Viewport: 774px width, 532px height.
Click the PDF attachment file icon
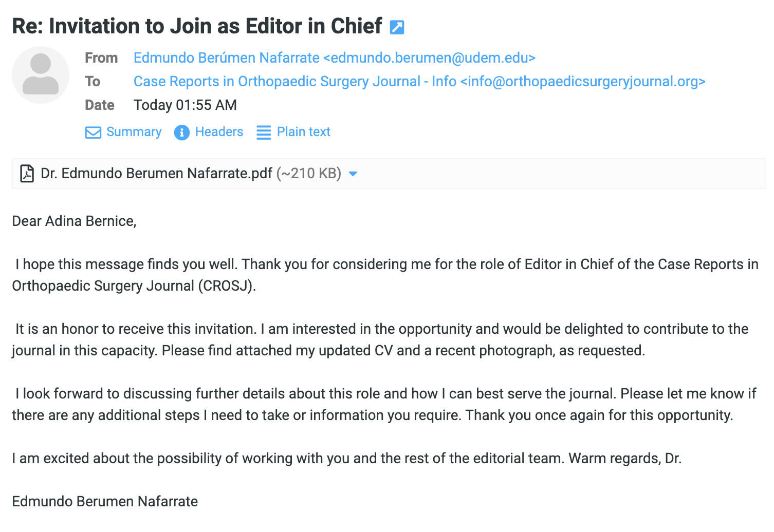point(27,174)
